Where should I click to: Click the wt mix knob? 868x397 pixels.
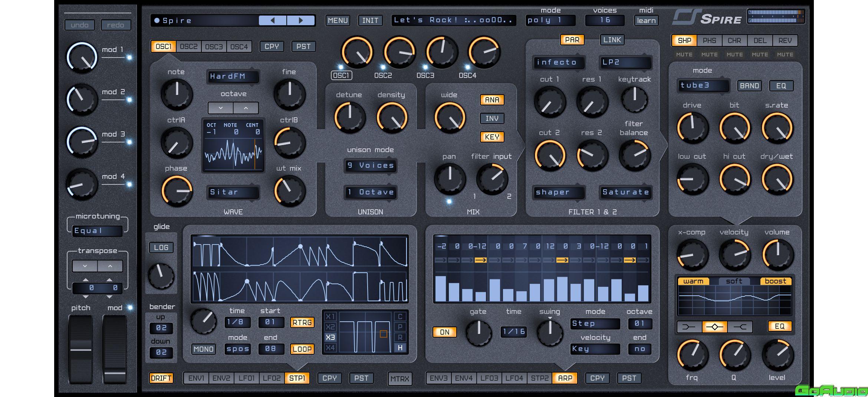click(289, 191)
